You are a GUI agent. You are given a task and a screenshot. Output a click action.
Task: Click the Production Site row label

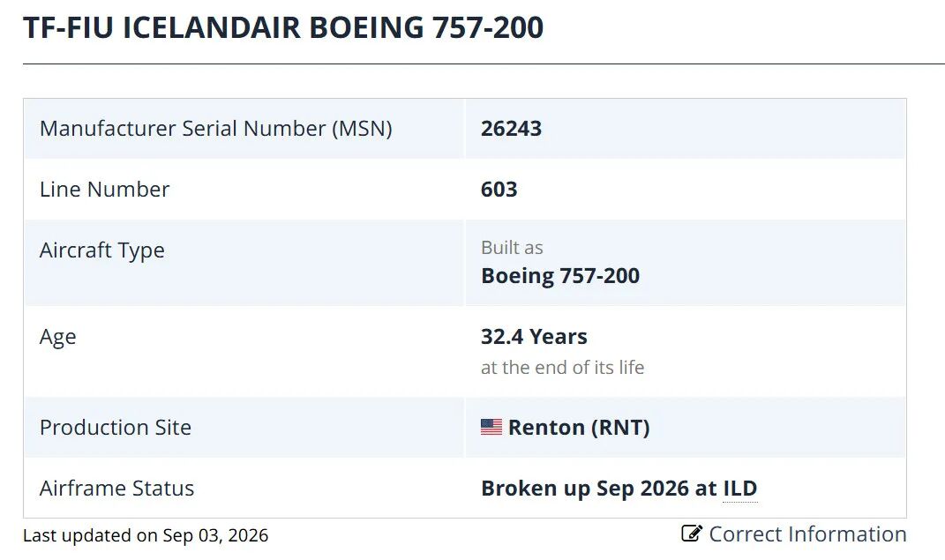[115, 428]
